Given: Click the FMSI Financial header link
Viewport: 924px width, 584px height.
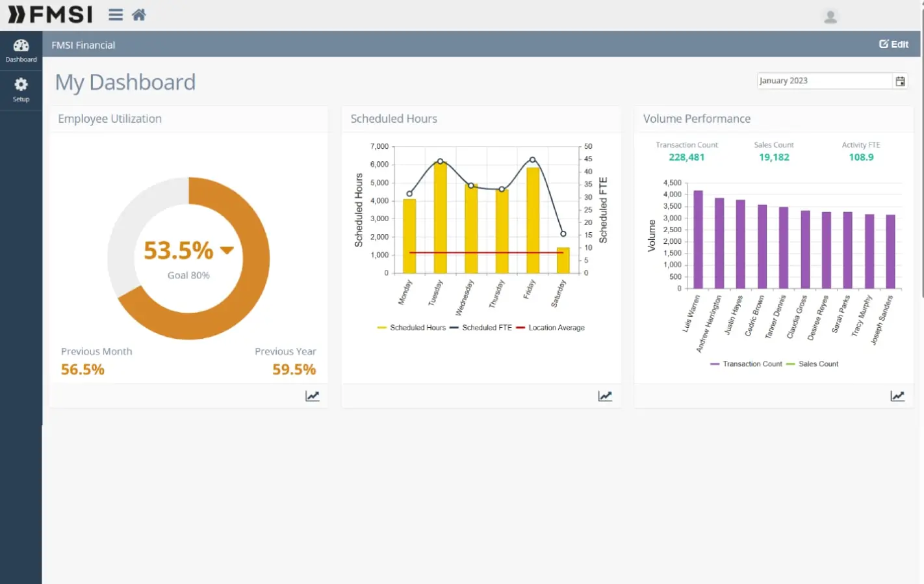Looking at the screenshot, I should [83, 45].
